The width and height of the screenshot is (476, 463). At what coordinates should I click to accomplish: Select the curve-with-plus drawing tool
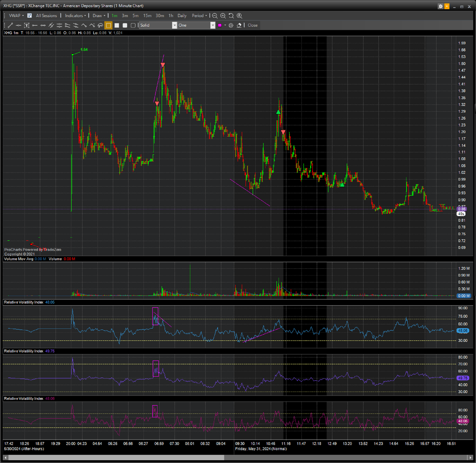coord(92,25)
